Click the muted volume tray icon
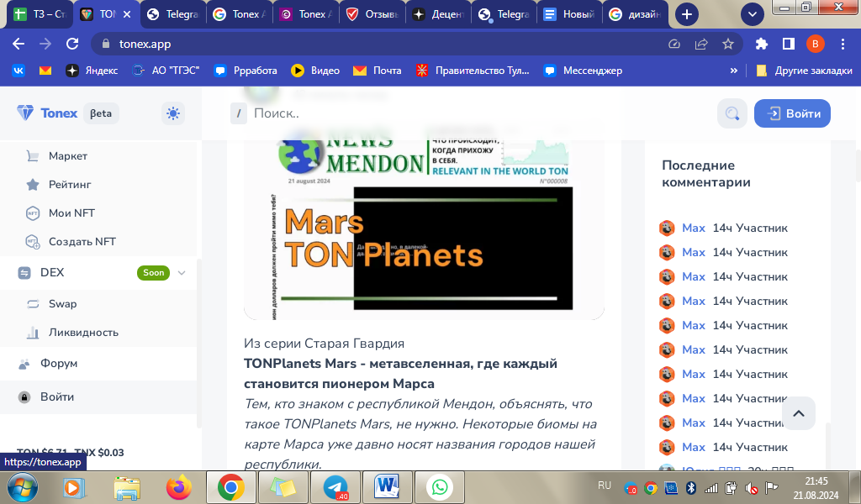Image resolution: width=861 pixels, height=504 pixels. coord(751,487)
